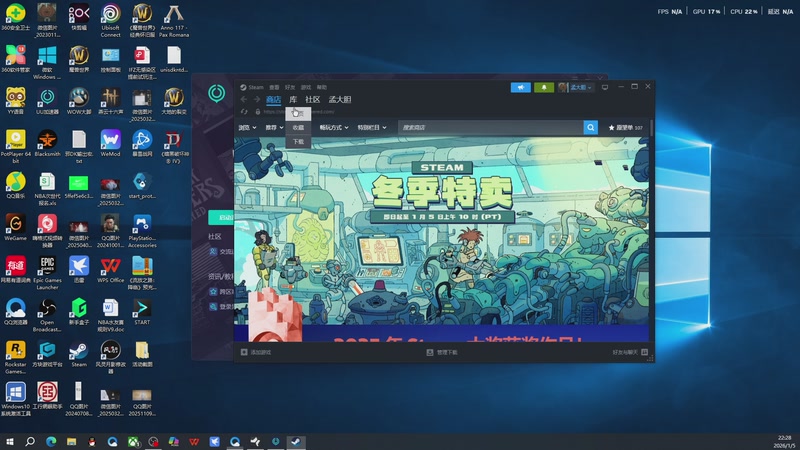Select the START desktop shortcut
Viewport: 800px width, 450px height.
coord(142,312)
